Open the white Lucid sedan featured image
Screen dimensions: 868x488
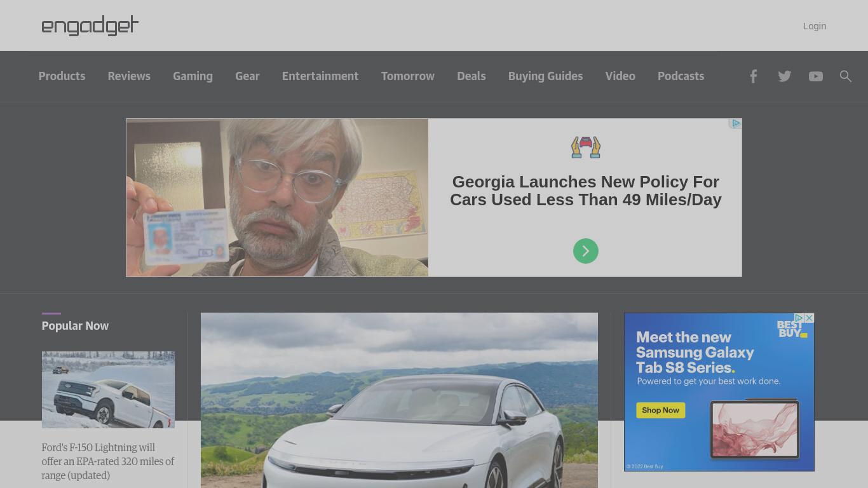(399, 400)
